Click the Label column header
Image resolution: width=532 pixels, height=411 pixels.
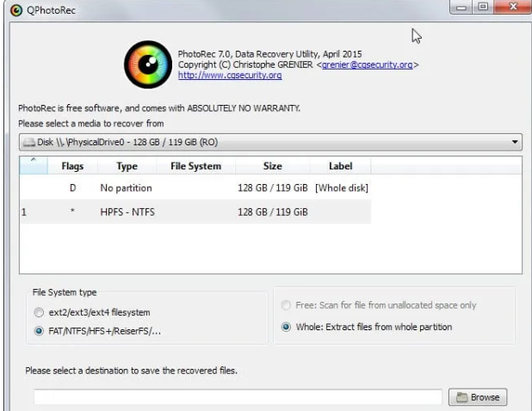[341, 167]
